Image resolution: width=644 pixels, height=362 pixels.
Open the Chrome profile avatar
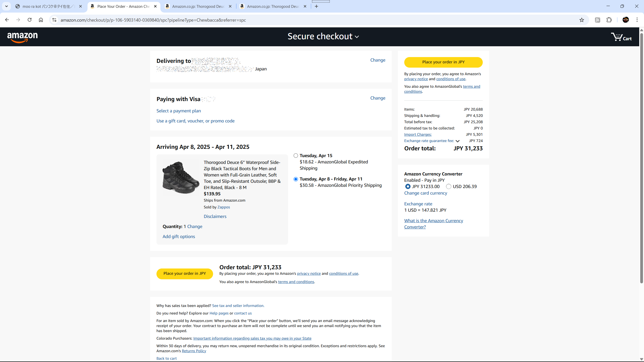626,20
